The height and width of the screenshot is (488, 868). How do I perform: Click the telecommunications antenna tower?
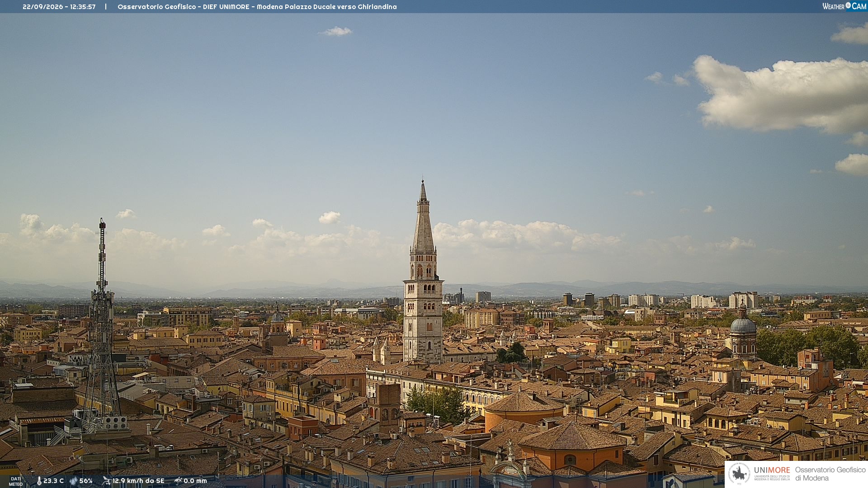[x=102, y=325]
